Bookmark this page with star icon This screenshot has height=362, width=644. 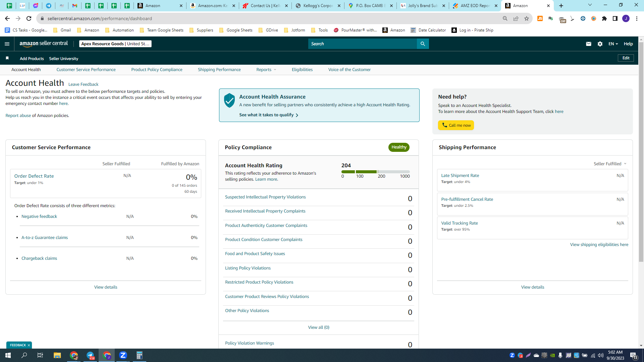click(527, 18)
